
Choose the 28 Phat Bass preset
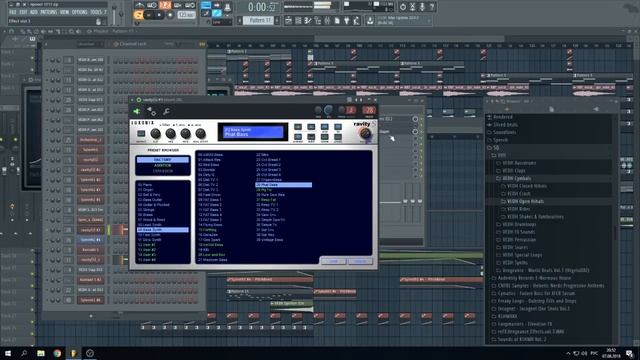[284, 185]
